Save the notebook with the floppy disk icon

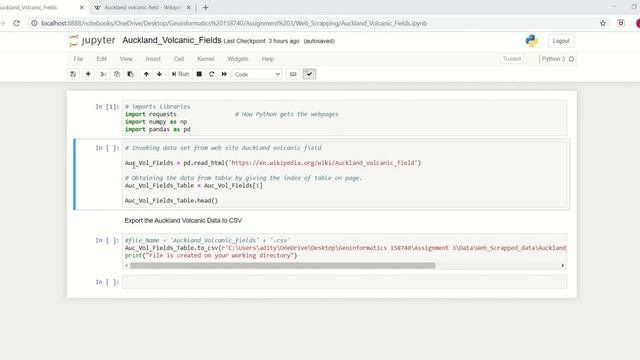pyautogui.click(x=73, y=74)
